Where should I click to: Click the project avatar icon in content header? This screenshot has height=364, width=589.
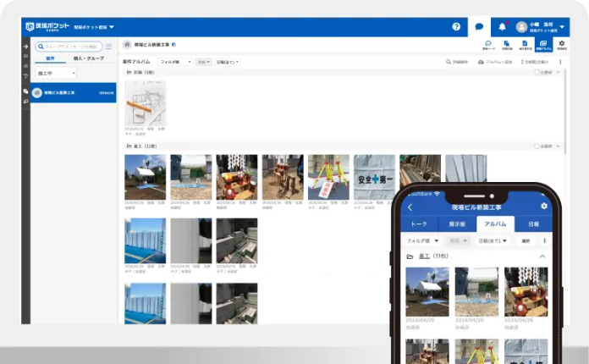coord(127,44)
